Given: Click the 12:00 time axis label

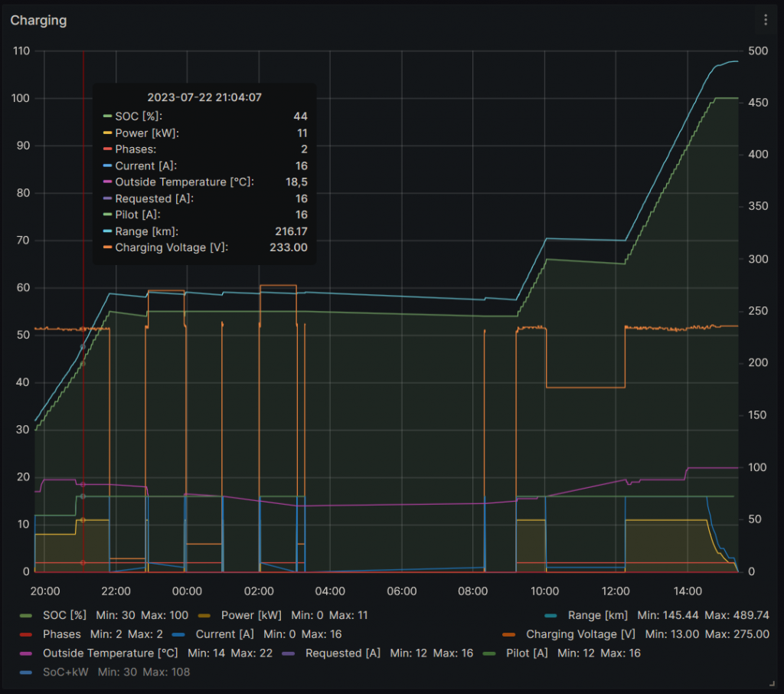Looking at the screenshot, I should tap(616, 591).
